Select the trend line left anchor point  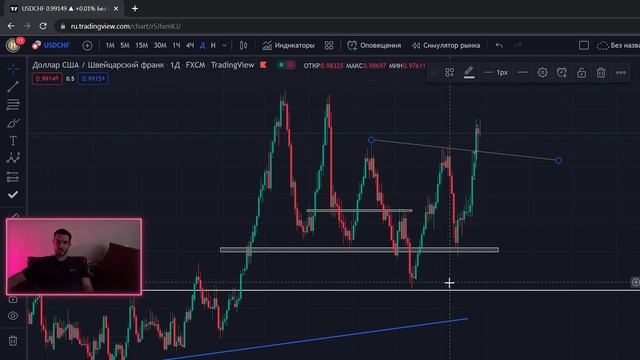click(371, 140)
